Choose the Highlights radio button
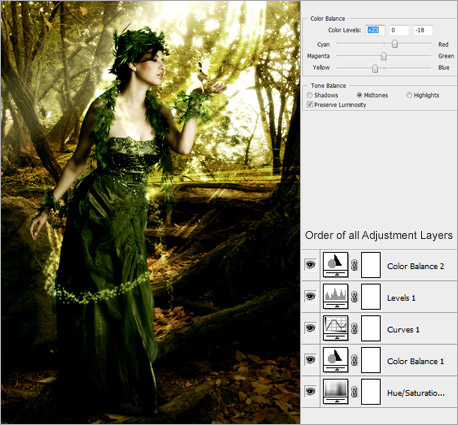The image size is (458, 425). click(409, 95)
